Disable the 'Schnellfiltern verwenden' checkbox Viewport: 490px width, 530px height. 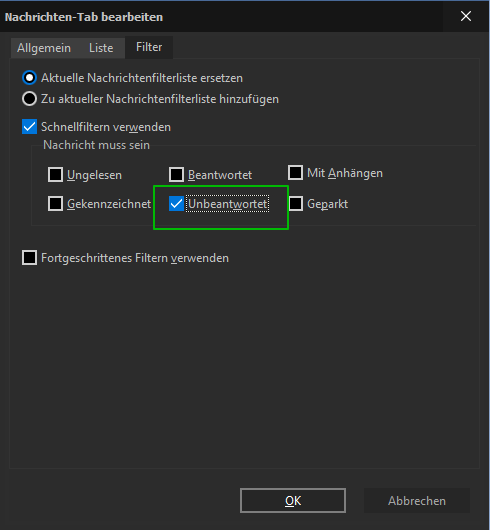pos(29,127)
